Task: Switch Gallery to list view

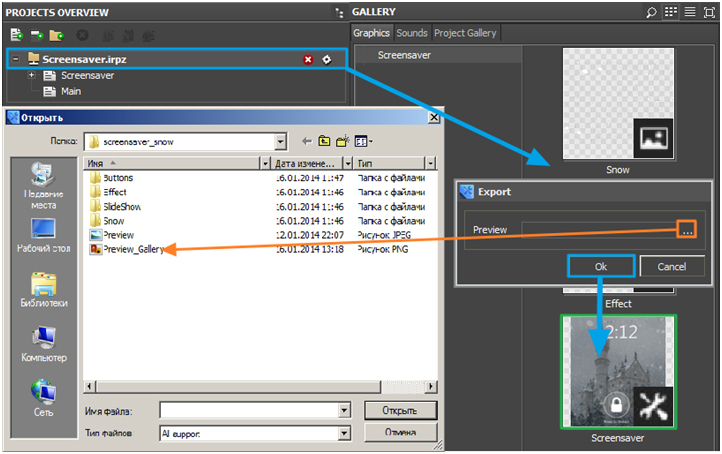Action: point(690,12)
